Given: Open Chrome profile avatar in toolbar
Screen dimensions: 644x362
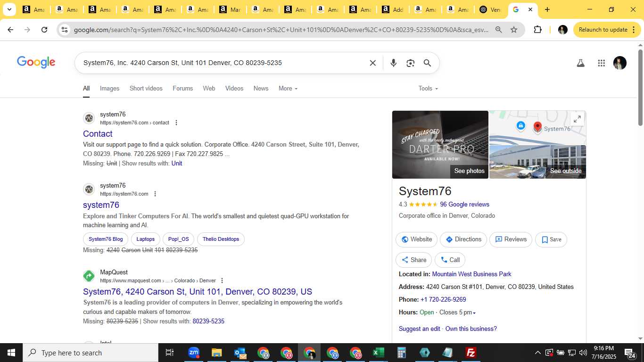Looking at the screenshot, I should click(562, 30).
